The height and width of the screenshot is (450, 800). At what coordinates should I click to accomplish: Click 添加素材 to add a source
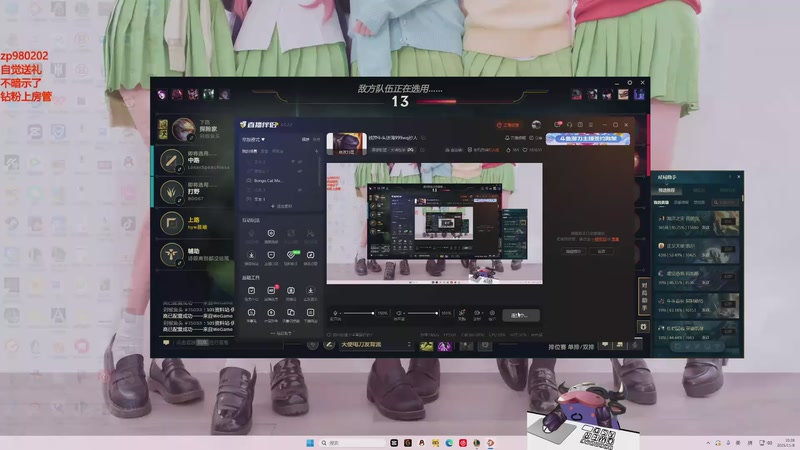tap(282, 206)
